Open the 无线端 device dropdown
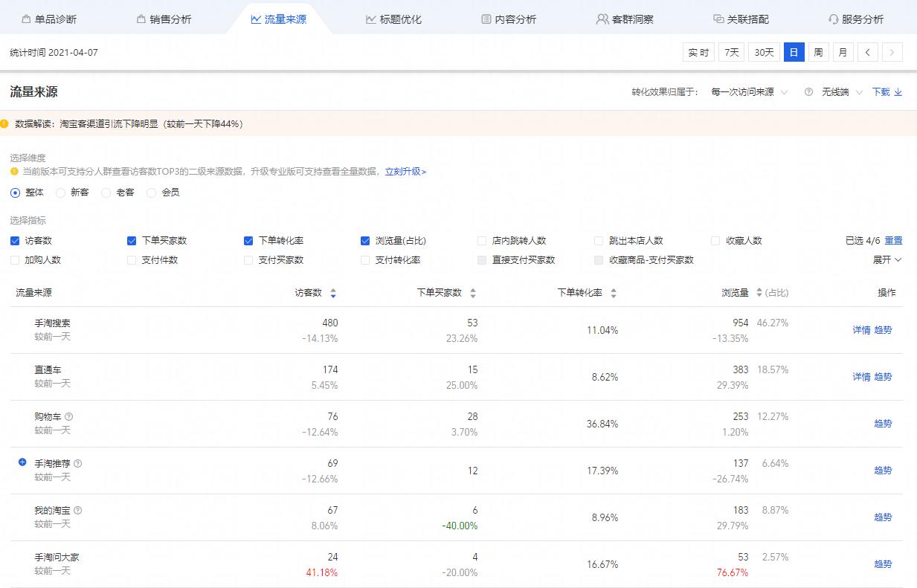The height and width of the screenshot is (588, 917). 842,92
